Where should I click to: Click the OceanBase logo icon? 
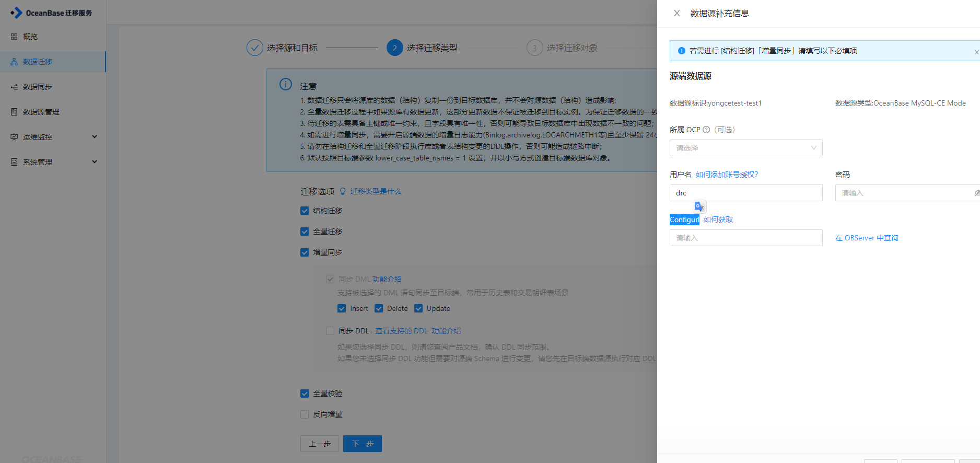click(16, 13)
